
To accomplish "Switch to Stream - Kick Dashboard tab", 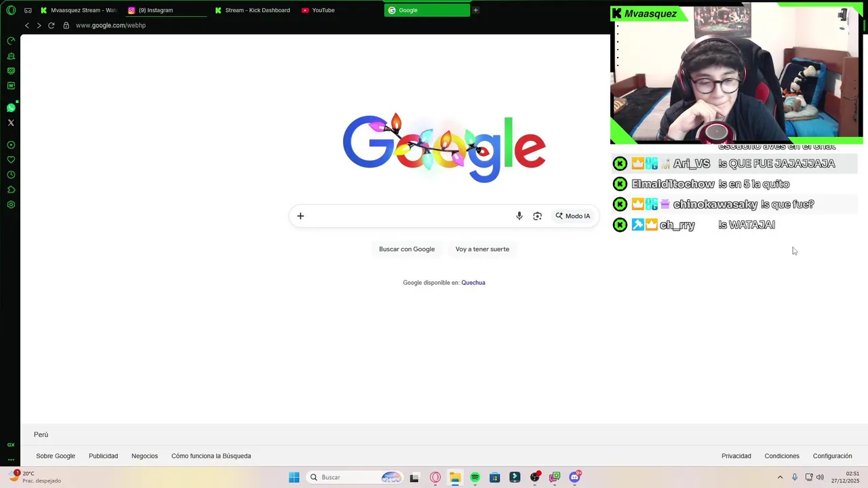I will [x=252, y=10].
